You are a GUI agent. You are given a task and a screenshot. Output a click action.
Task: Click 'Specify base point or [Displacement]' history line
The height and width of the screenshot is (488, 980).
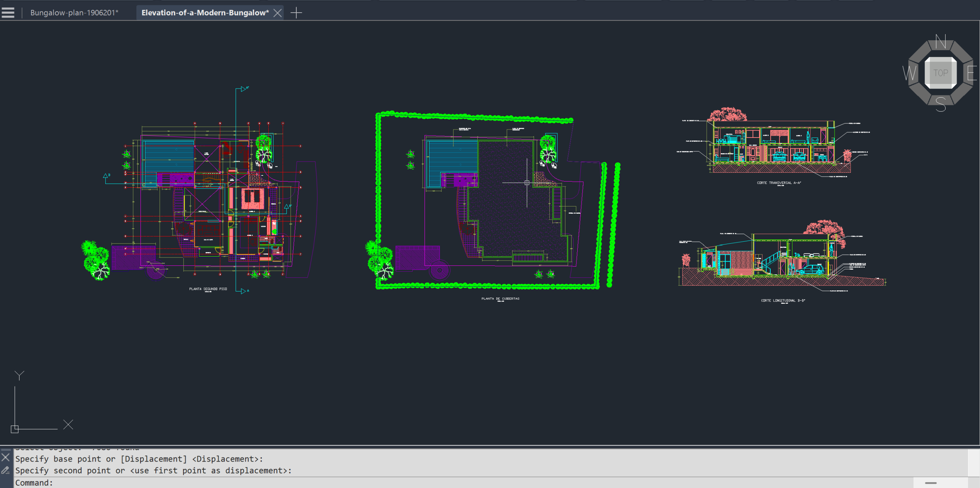coord(139,459)
